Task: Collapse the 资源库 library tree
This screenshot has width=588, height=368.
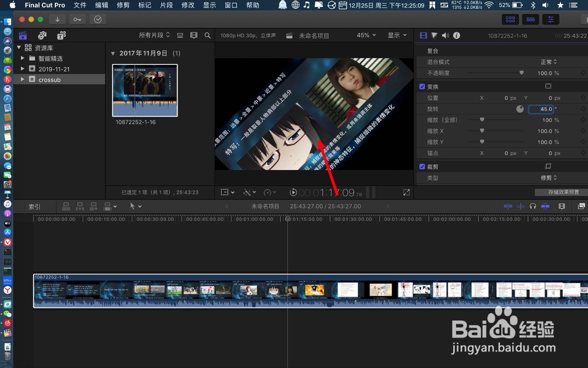Action: tap(19, 47)
